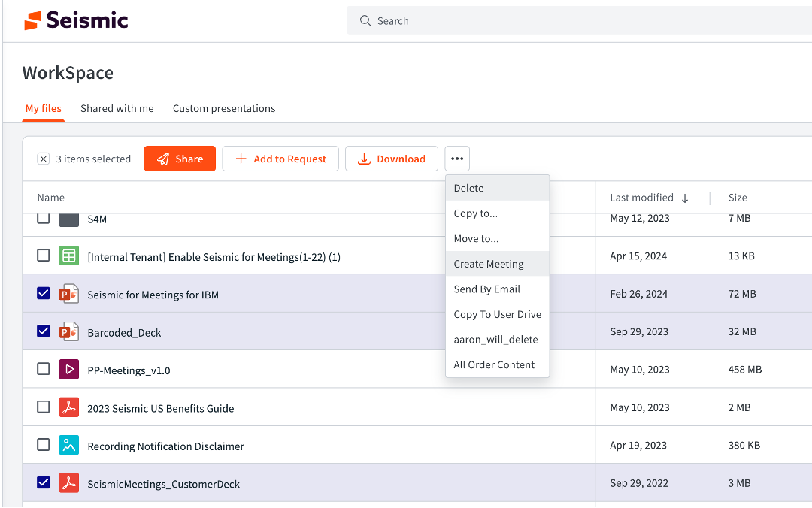Click the spreadsheet icon for Enable Seismic for Meetings
Viewport: 812px width, 508px height.
coord(69,256)
